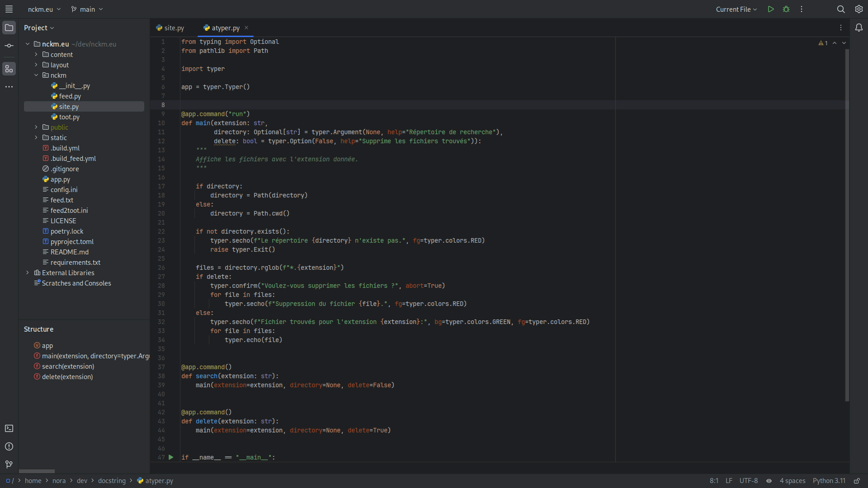Open the notifications bell
This screenshot has width=868, height=488.
click(859, 28)
